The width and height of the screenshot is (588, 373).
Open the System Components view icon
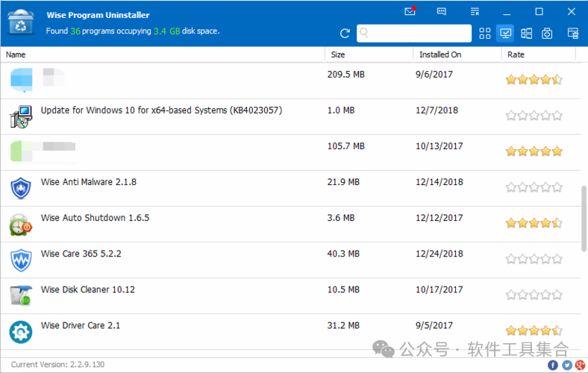point(547,34)
